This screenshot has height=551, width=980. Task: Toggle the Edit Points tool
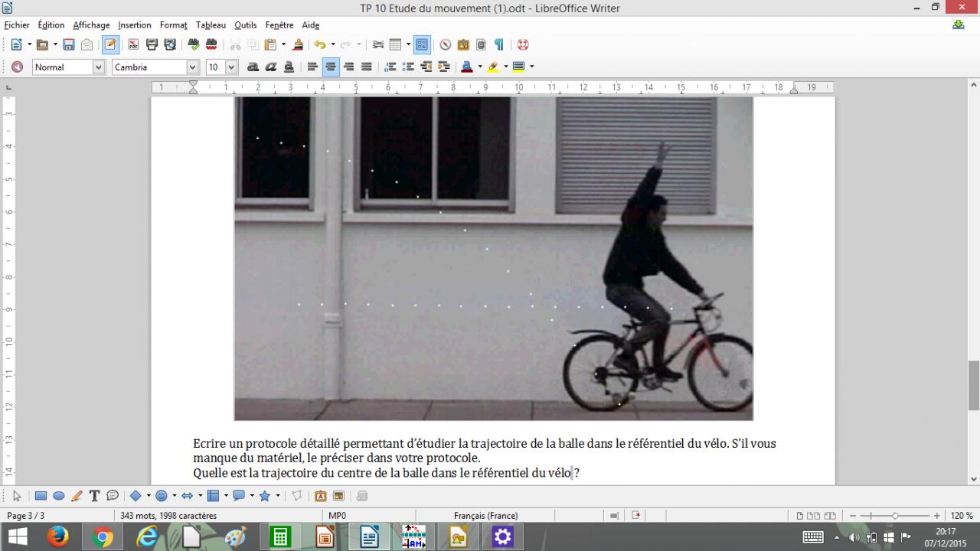[297, 496]
